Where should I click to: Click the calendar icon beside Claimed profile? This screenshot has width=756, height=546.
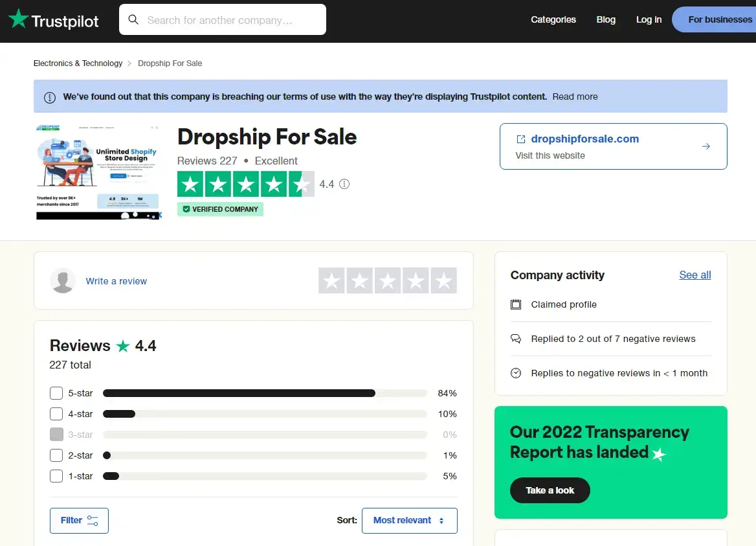coord(516,304)
